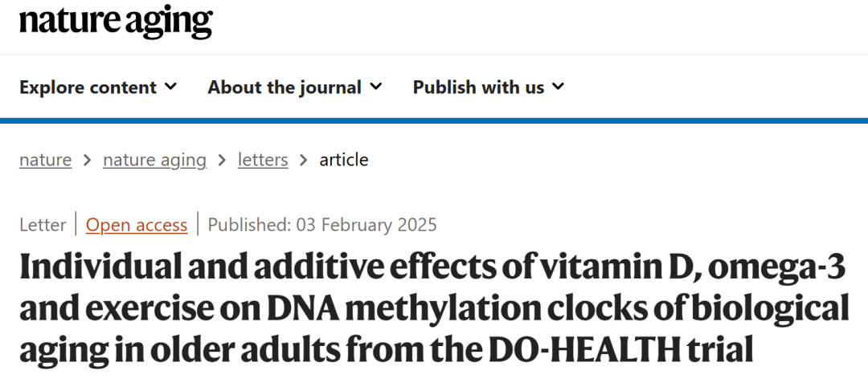The image size is (868, 383).
Task: Open the About the journal menu
Action: [285, 88]
